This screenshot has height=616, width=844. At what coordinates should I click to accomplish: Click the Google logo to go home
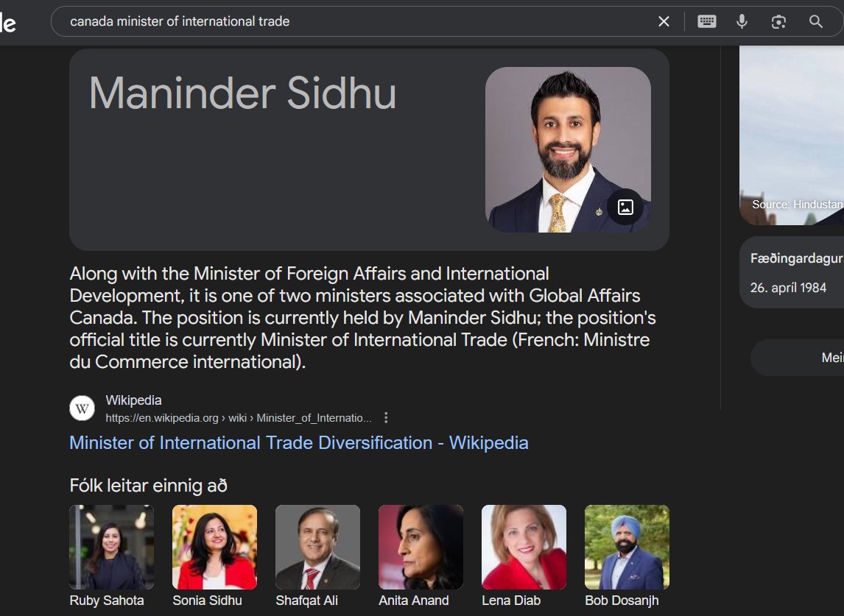tap(8, 21)
